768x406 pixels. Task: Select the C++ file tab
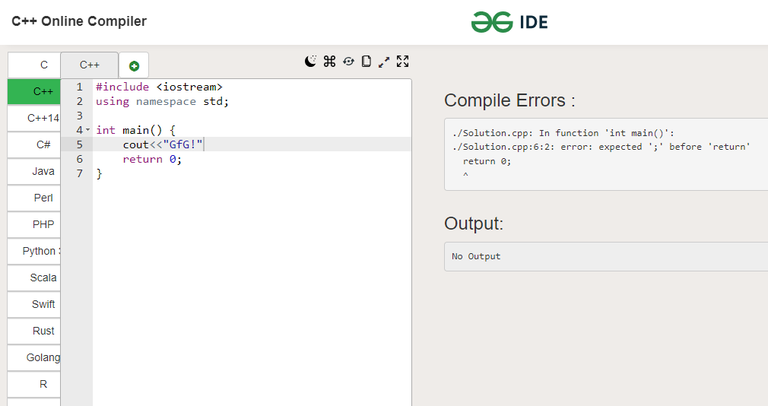[x=89, y=65]
